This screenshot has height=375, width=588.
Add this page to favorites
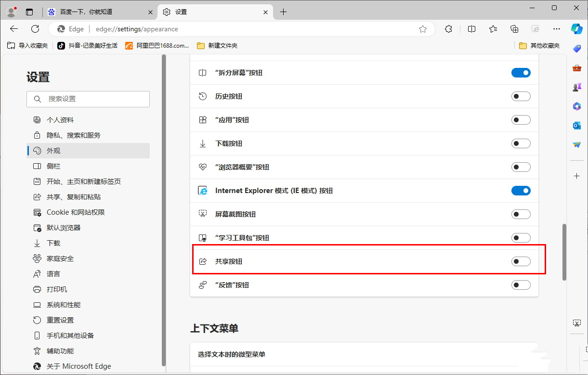422,29
